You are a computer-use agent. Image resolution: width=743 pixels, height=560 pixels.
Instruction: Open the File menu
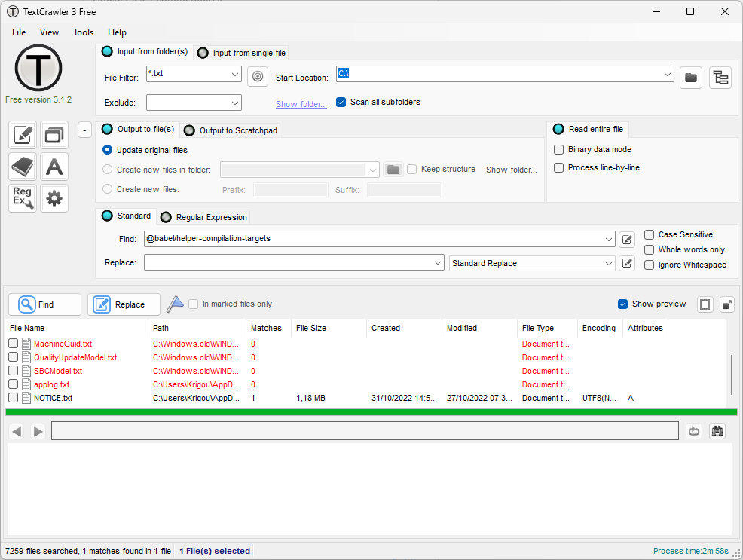click(x=19, y=32)
